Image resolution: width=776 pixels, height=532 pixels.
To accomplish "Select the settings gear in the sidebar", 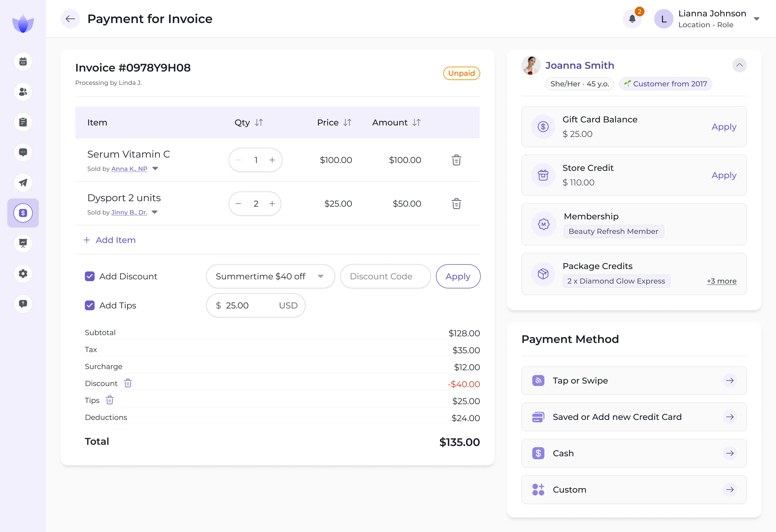I will click(x=23, y=273).
